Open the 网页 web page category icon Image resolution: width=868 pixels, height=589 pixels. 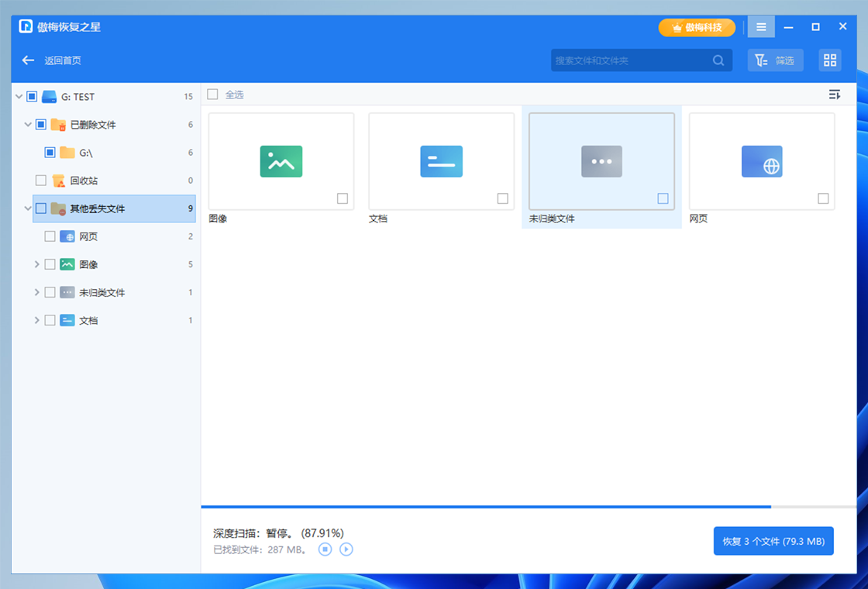(762, 161)
